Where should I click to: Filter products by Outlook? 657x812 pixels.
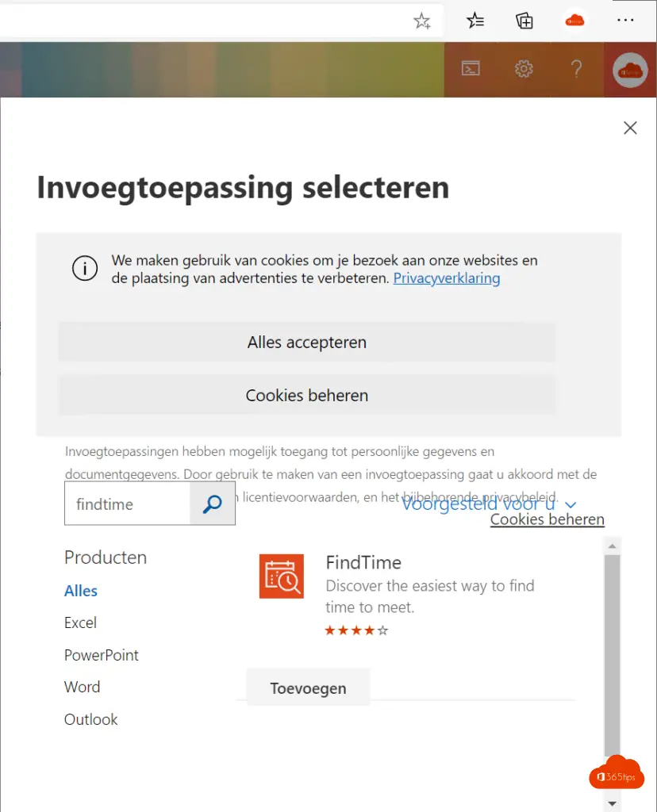[x=90, y=719]
